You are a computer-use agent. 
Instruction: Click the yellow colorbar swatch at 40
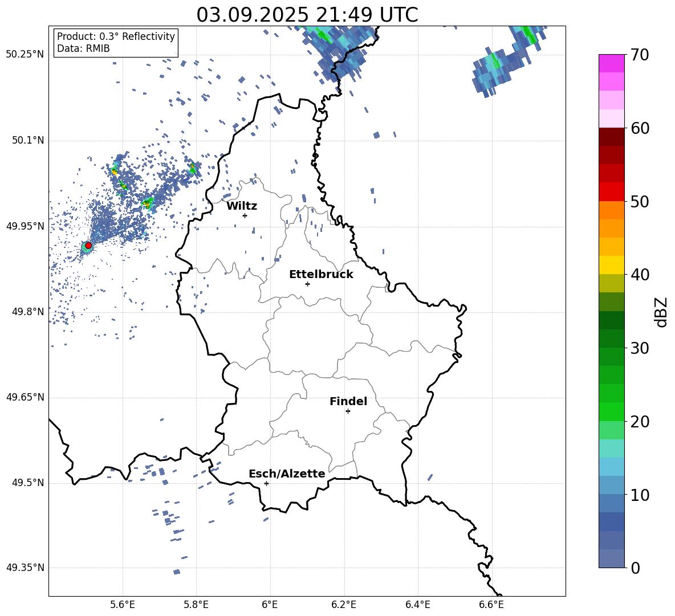click(x=612, y=265)
